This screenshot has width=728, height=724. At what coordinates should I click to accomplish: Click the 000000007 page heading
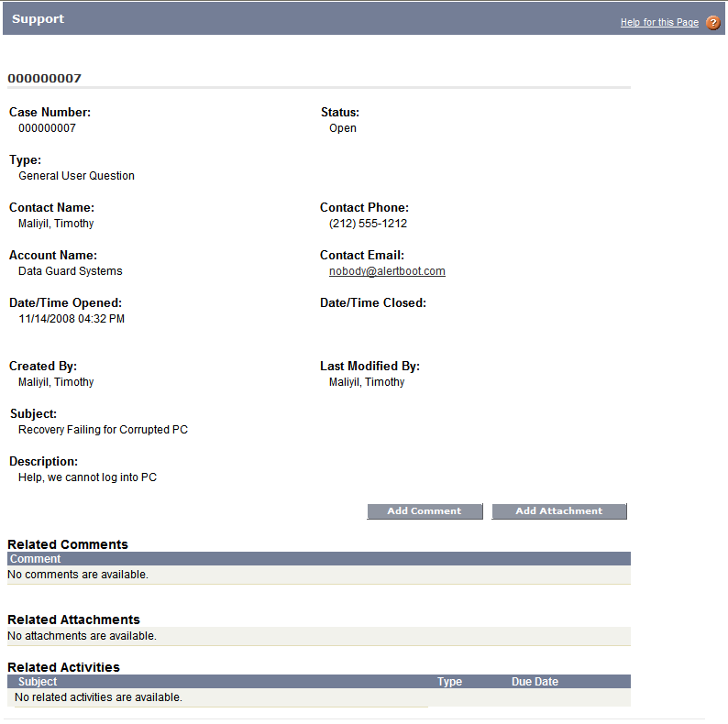point(44,79)
